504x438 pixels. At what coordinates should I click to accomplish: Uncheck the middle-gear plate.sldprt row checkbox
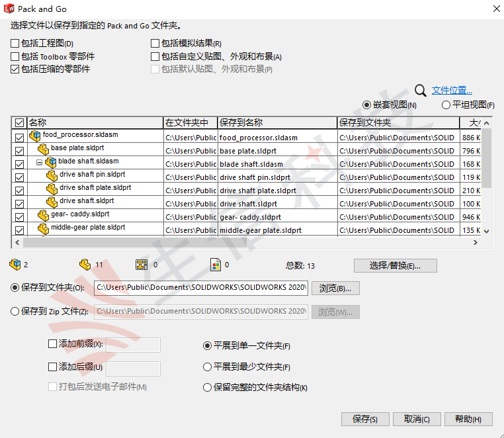click(x=19, y=230)
